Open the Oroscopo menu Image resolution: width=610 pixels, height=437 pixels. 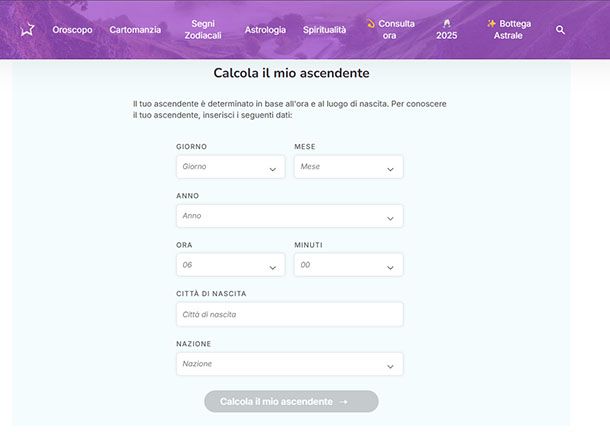tap(72, 30)
